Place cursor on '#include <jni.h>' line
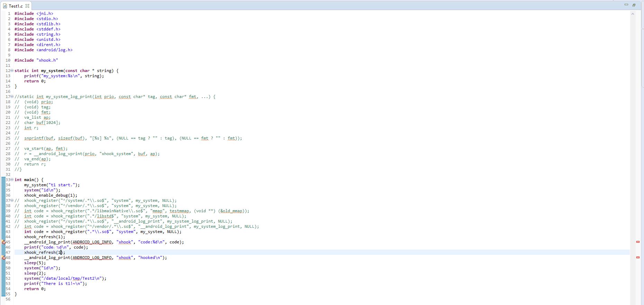 (x=34, y=14)
